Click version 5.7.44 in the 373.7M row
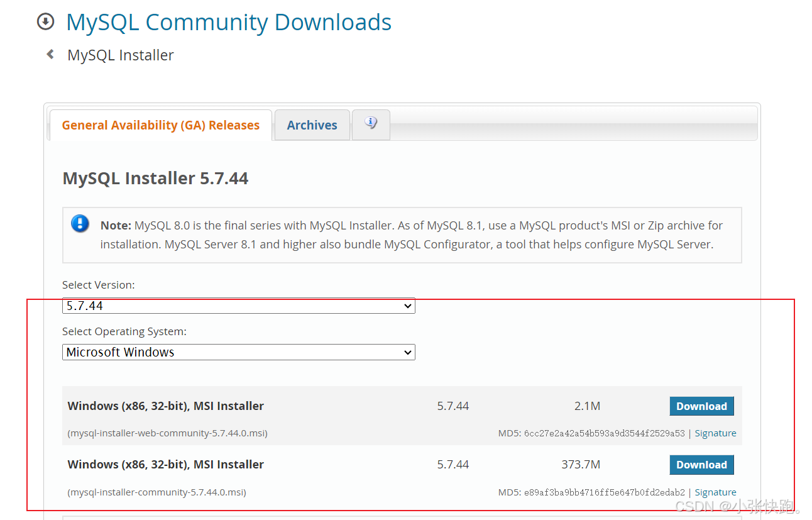Screen dimensions: 812x520 453,465
